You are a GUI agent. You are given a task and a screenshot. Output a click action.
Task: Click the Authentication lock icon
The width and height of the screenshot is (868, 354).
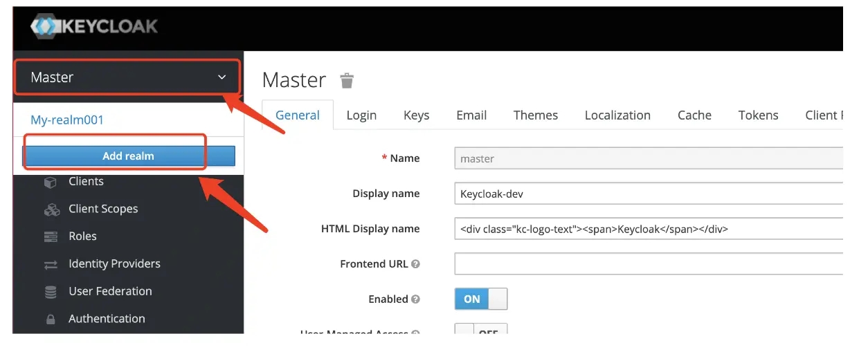[x=51, y=319]
